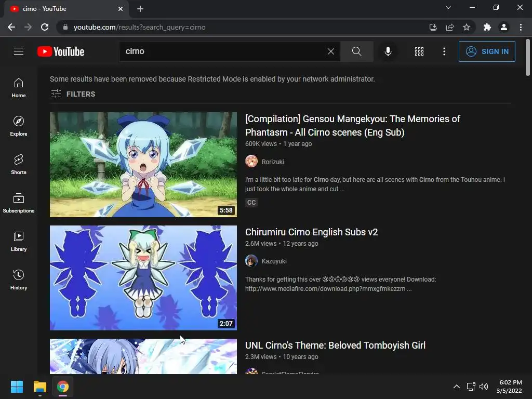Viewport: 532px width, 399px height.
Task: Open File Explorer from the taskbar
Action: pos(39,387)
